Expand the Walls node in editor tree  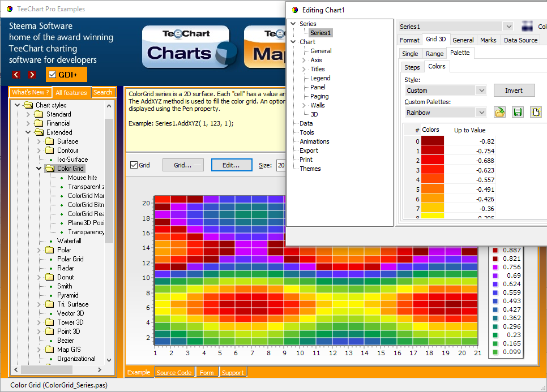[304, 105]
